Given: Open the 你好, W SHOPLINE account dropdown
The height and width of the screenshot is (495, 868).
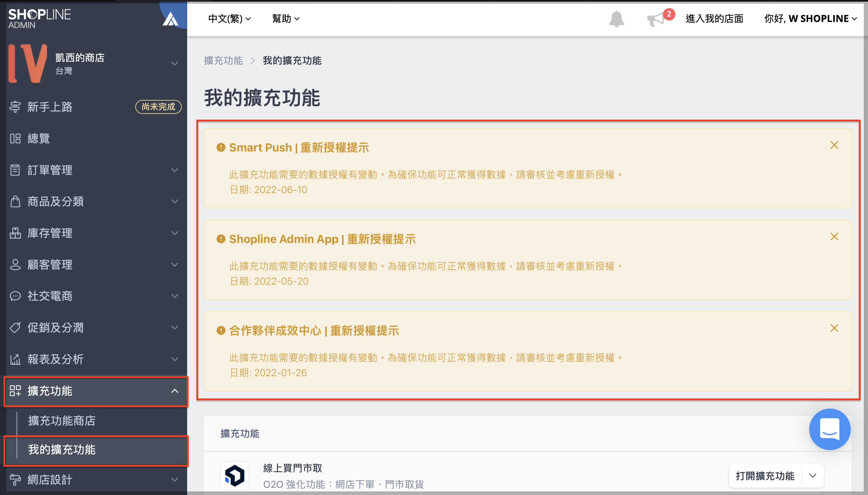Looking at the screenshot, I should [810, 19].
